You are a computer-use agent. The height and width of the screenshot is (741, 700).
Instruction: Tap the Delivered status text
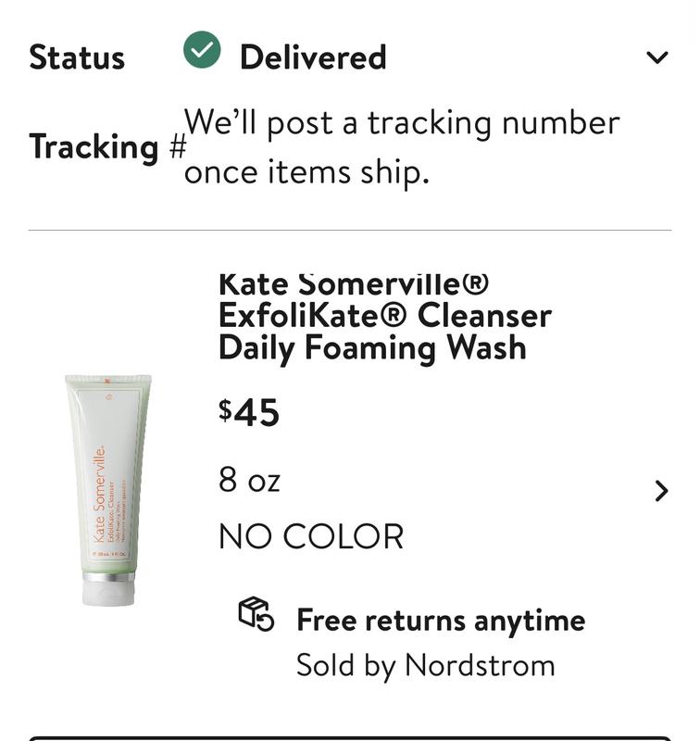point(313,57)
